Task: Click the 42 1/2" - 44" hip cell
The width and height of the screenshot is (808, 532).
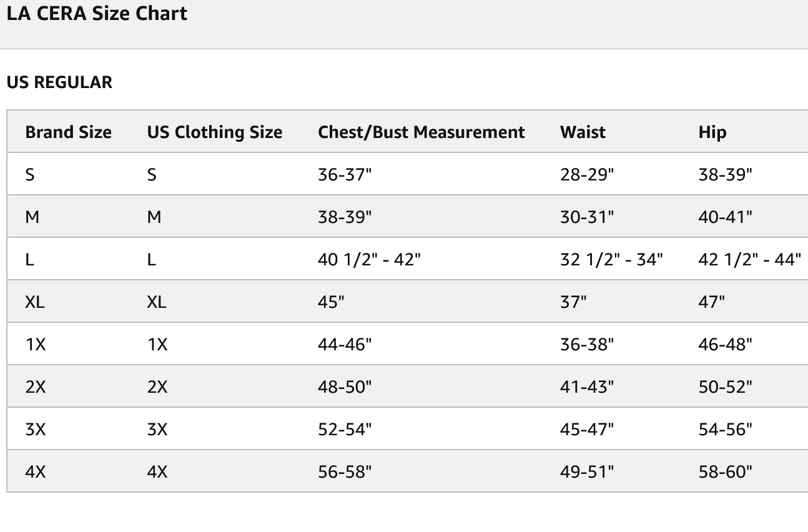Action: click(x=749, y=259)
